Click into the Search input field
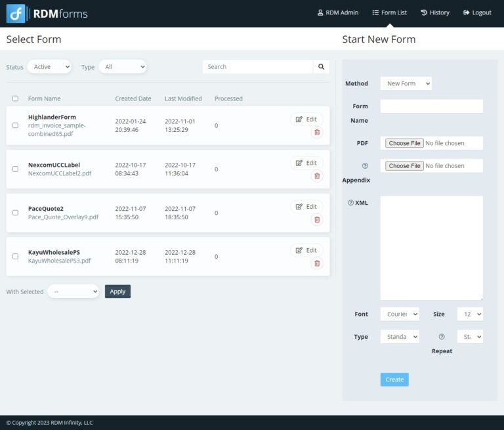504x430 pixels. click(x=258, y=66)
